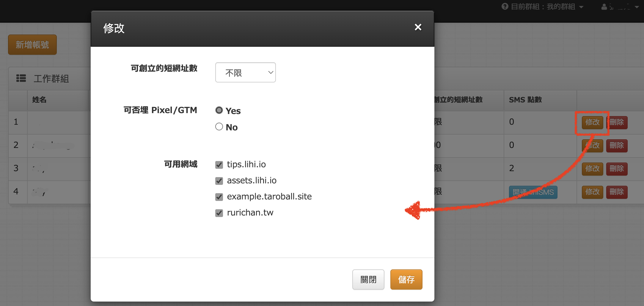The image size is (644, 306).
Task: Click the 關閉 close button
Action: [368, 280]
